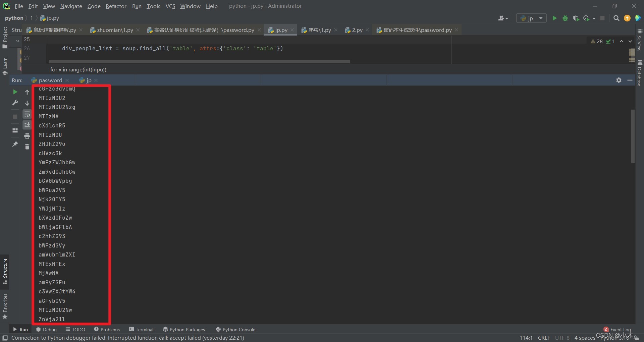Viewport: 644px width, 342px height.
Task: Open the jp run configuration dropdown
Action: coord(531,18)
